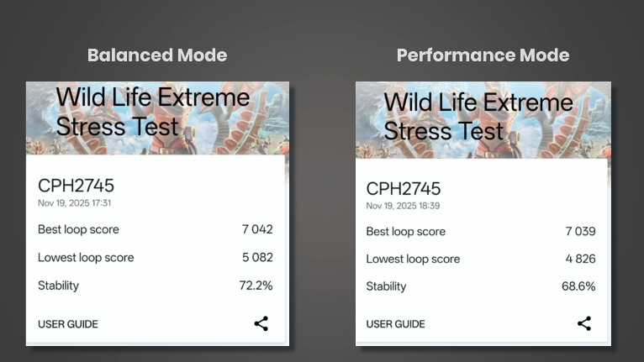Select the Performance Mode heading

point(483,55)
